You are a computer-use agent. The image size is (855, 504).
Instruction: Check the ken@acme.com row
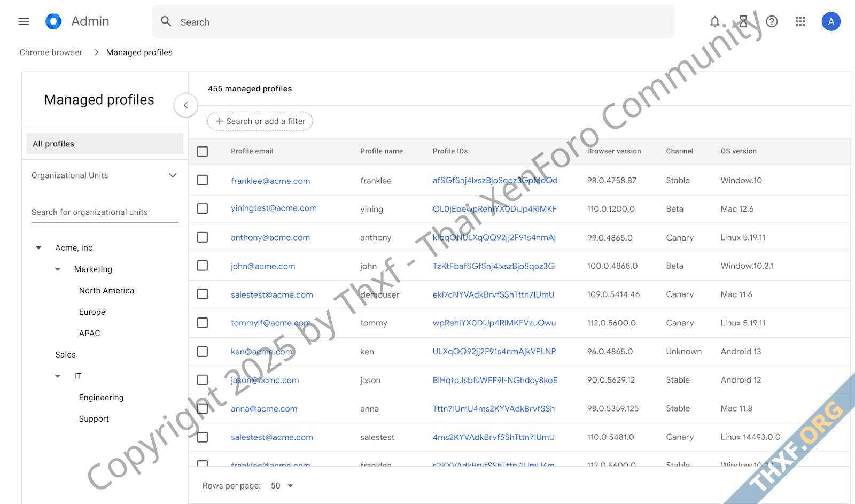(203, 352)
